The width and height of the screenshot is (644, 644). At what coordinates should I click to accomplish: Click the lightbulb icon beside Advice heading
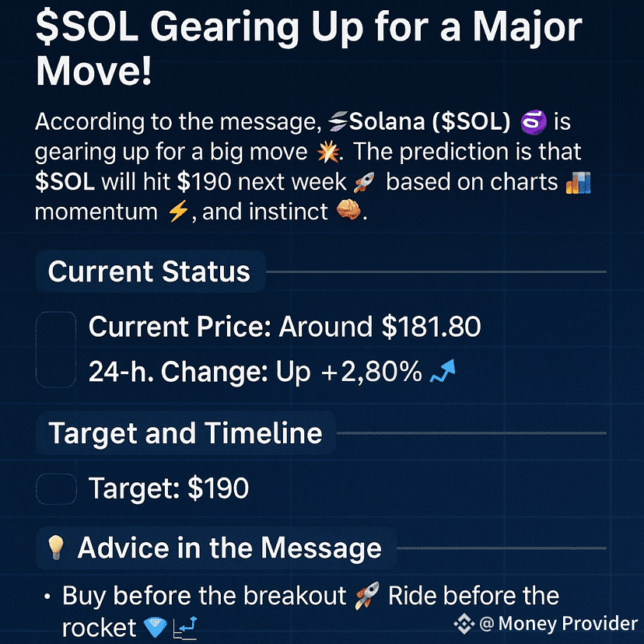[56, 548]
